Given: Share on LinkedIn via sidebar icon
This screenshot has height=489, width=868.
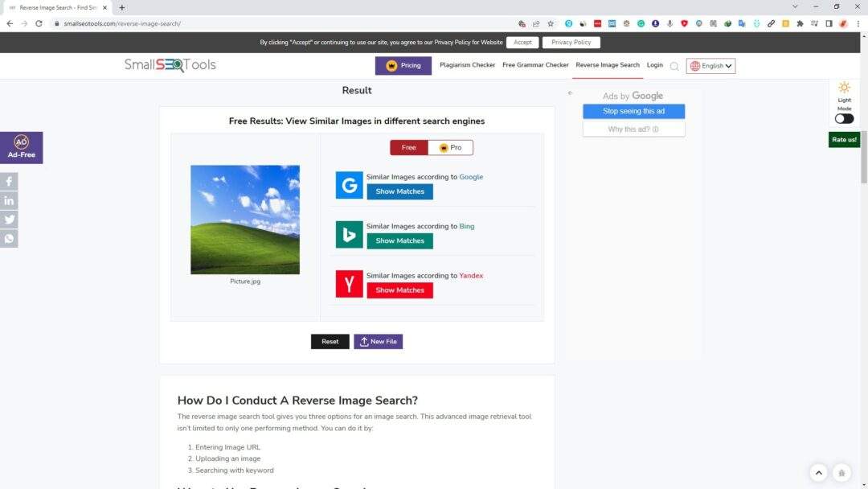Looking at the screenshot, I should tap(9, 200).
